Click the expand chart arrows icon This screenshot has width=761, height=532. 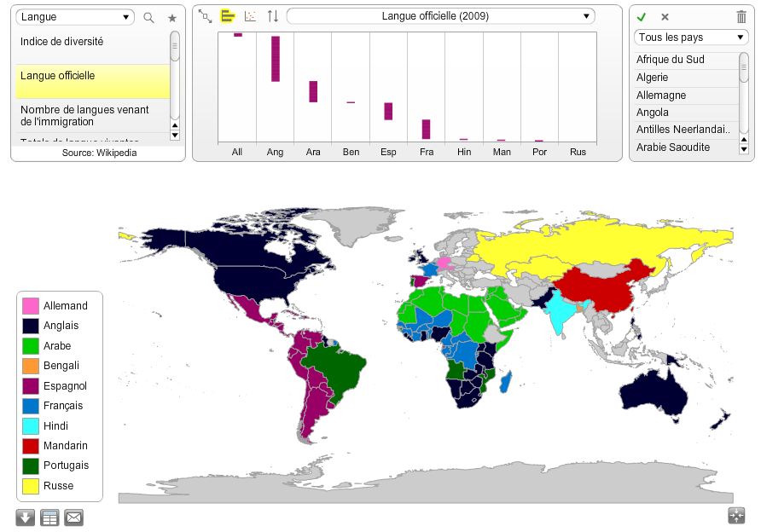(206, 16)
